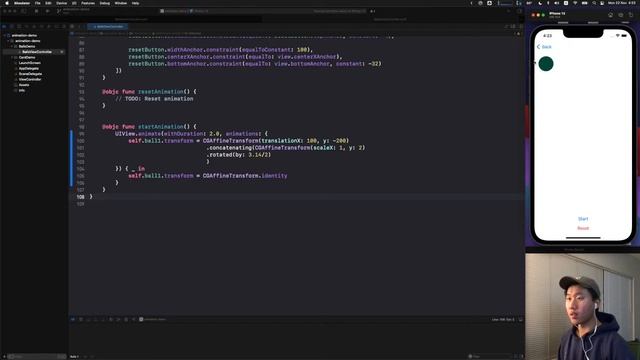Image resolution: width=640 pixels, height=360 pixels.
Task: Click the resetAnimation function name
Action: [x=160, y=91]
